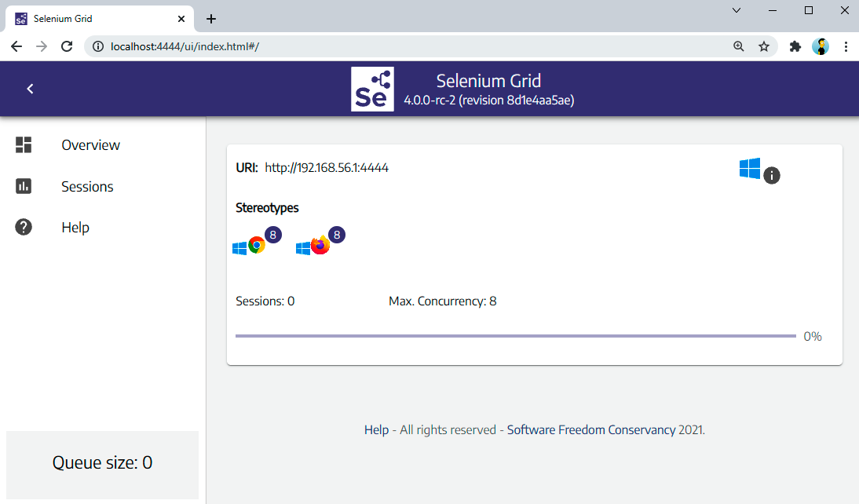Viewport: 859px width, 504px height.
Task: Open the footer Help link
Action: tap(376, 430)
